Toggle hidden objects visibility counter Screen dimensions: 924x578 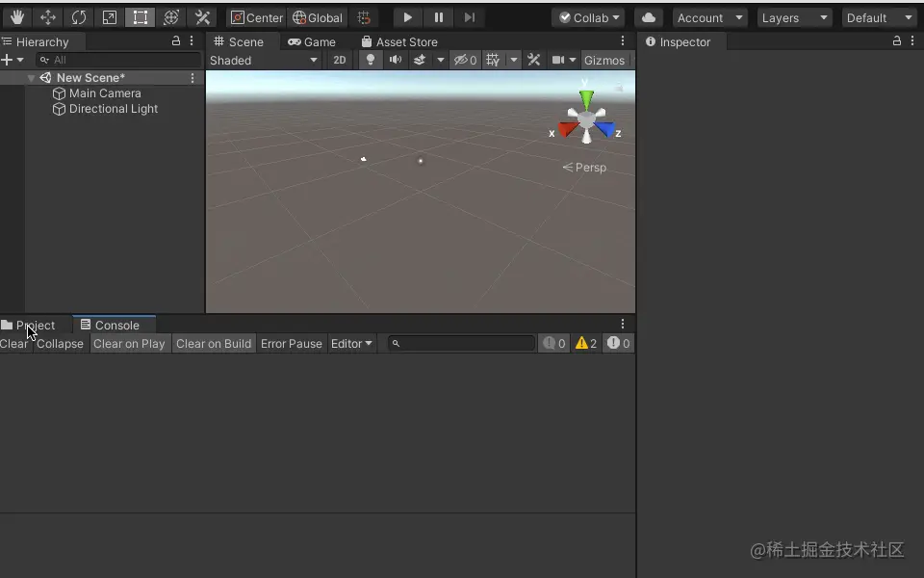click(465, 60)
